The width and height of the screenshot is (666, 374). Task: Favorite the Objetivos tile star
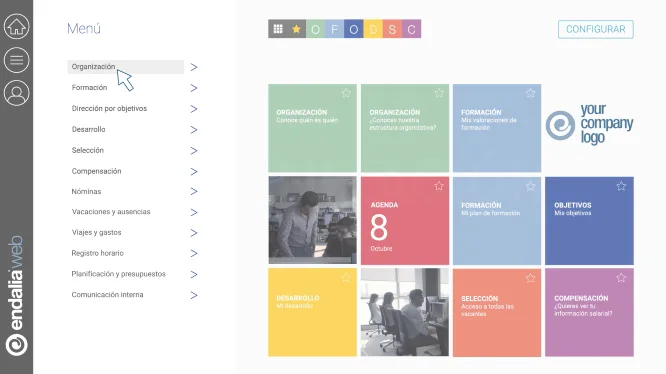(621, 186)
